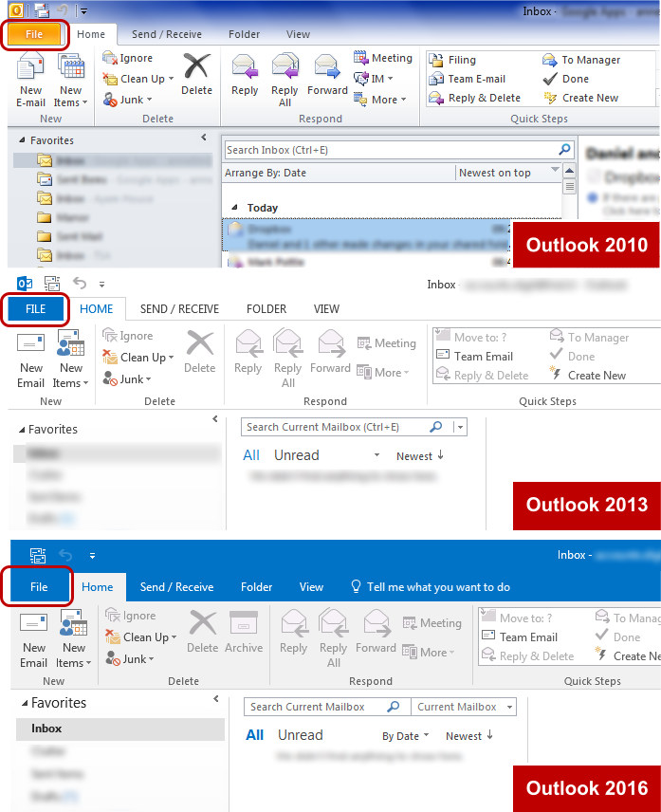The width and height of the screenshot is (661, 812).
Task: Click Reply All icon in Outlook 2010
Action: click(x=285, y=66)
